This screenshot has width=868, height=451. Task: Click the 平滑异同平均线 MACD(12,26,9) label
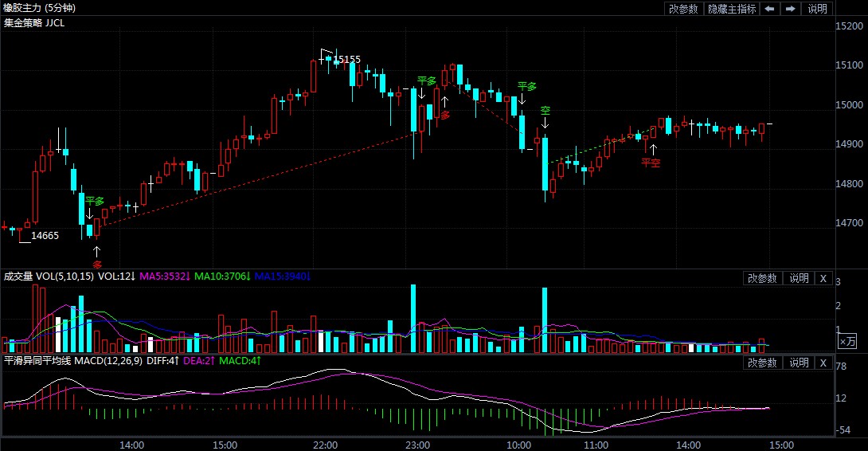click(x=73, y=361)
